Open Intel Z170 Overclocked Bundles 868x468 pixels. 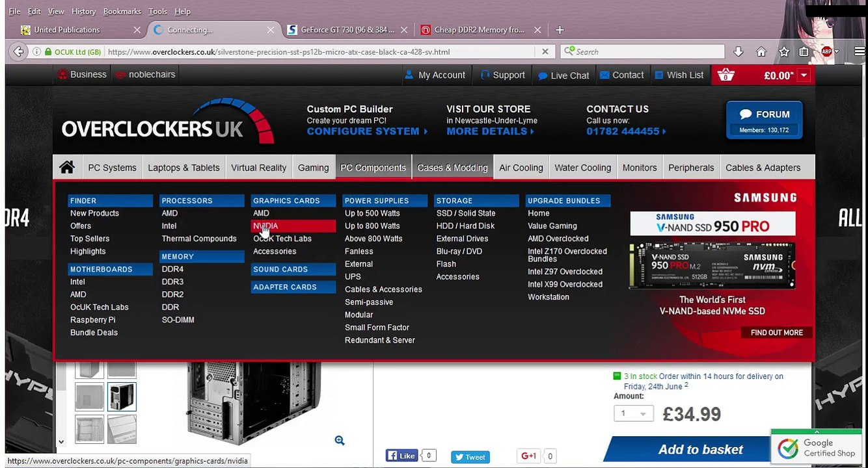click(567, 255)
